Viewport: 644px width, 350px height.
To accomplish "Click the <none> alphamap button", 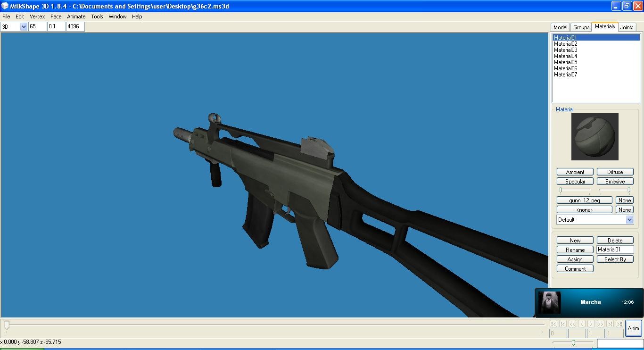I will (585, 210).
